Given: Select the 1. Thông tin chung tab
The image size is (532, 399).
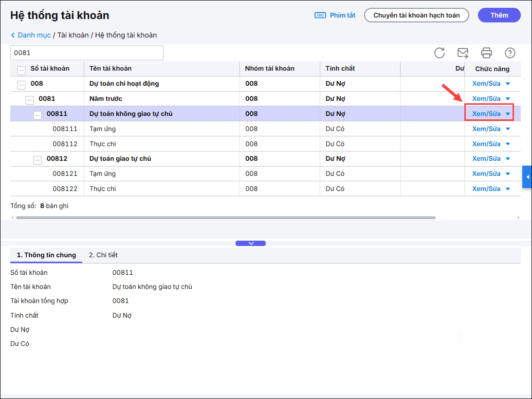Looking at the screenshot, I should coord(46,255).
